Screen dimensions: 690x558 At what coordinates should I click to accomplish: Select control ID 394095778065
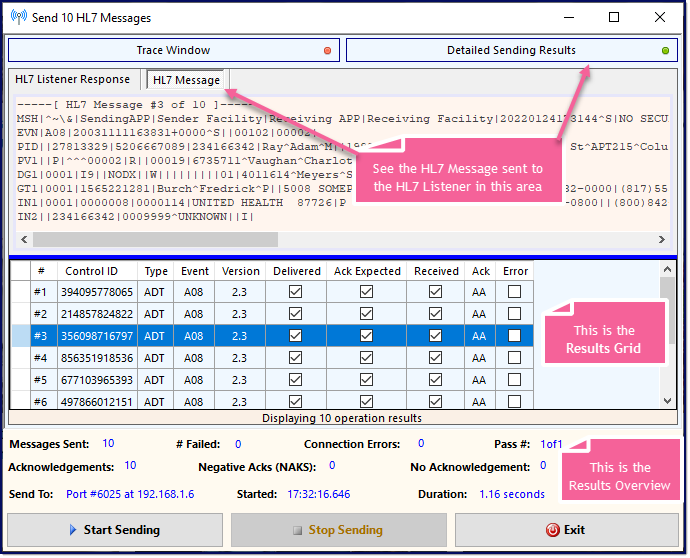[97, 292]
